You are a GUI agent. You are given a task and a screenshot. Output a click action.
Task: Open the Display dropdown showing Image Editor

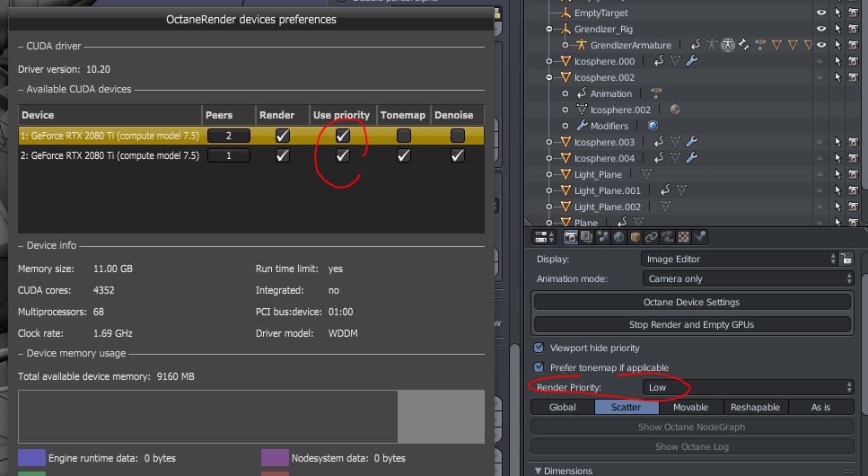(739, 259)
